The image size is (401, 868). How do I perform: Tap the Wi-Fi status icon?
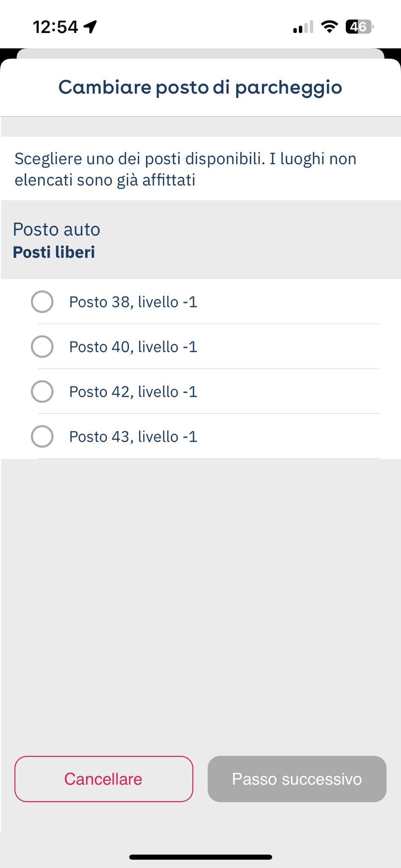[329, 27]
